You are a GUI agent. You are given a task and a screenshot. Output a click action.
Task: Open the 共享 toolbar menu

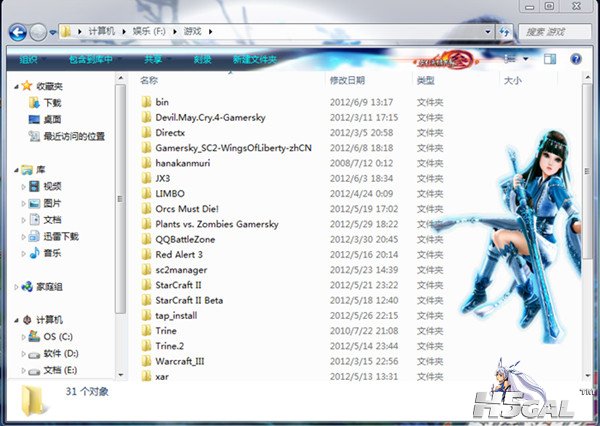point(153,60)
